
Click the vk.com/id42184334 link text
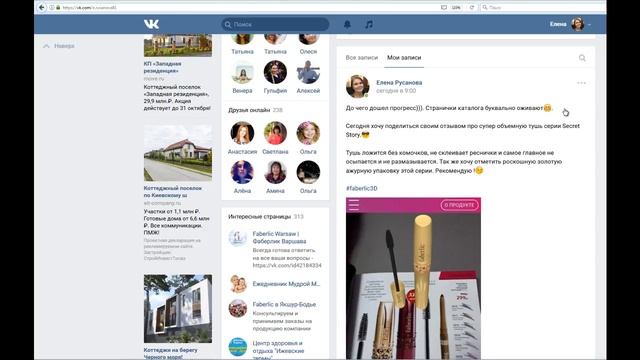click(x=287, y=265)
